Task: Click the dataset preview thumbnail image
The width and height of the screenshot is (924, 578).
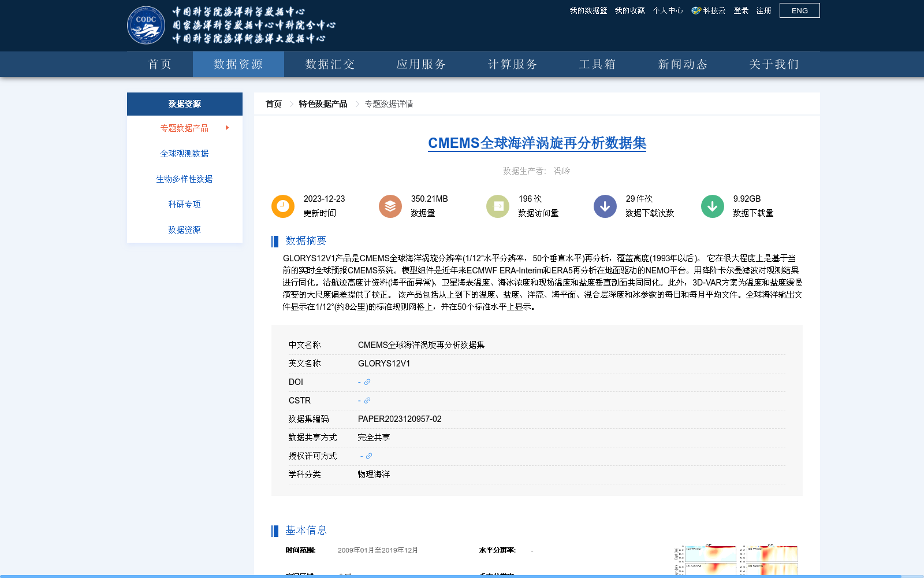Action: point(736,560)
